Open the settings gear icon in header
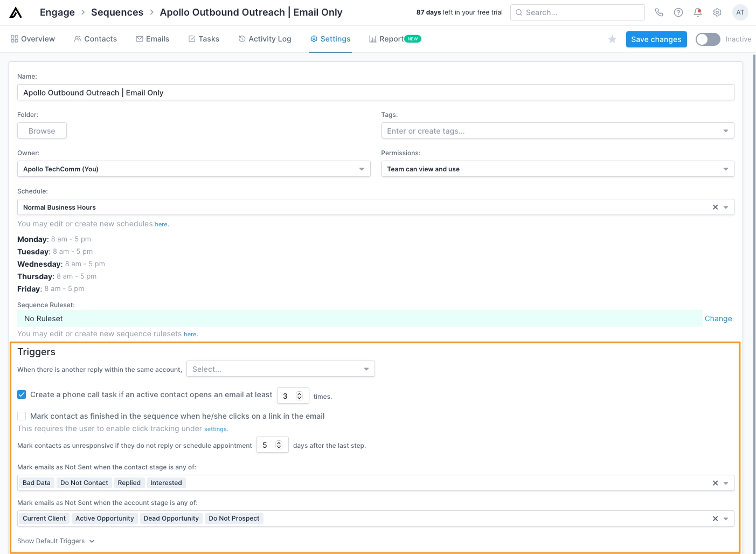Image resolution: width=756 pixels, height=554 pixels. 717,12
